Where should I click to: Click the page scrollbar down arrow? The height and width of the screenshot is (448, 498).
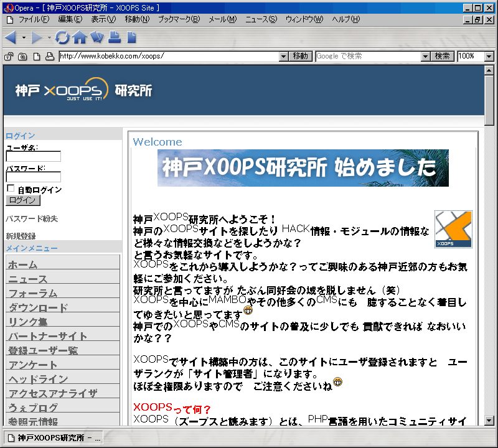point(489,421)
